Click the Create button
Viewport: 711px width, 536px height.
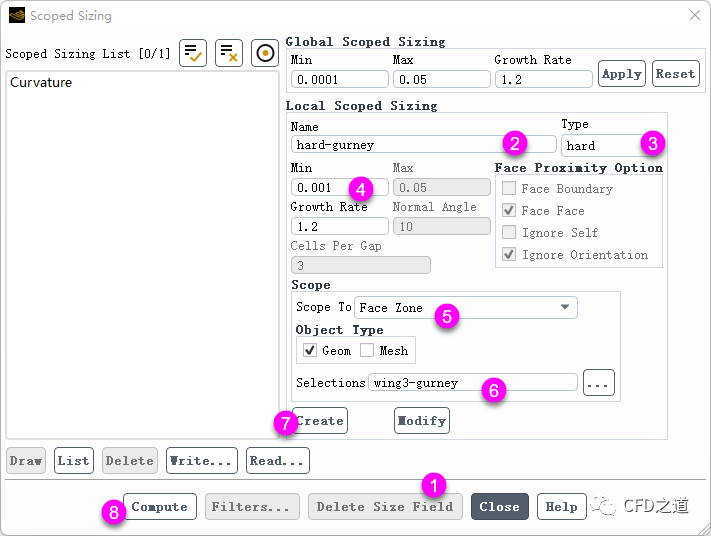(x=320, y=420)
